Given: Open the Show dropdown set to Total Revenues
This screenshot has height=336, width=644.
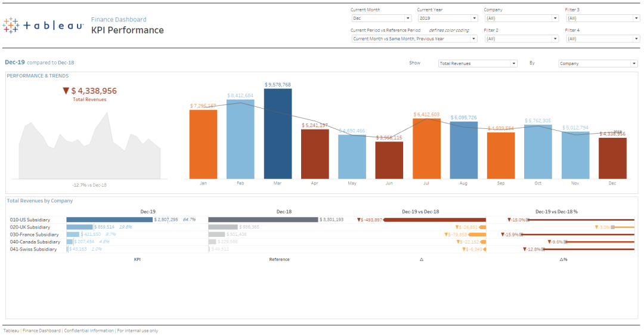Looking at the screenshot, I should (478, 63).
